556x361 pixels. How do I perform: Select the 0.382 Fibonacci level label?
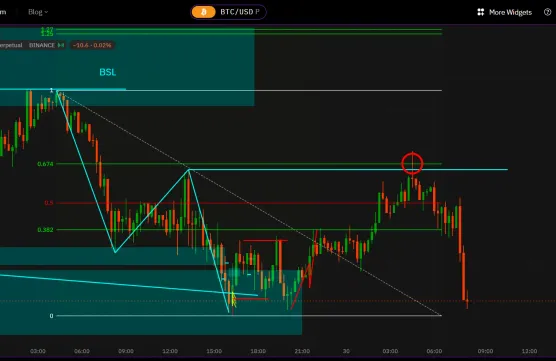[x=45, y=230]
